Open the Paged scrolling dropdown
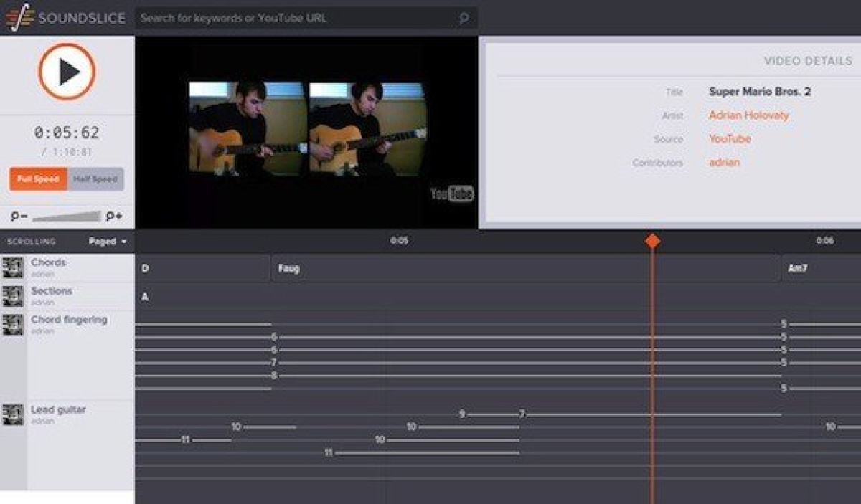 (108, 242)
